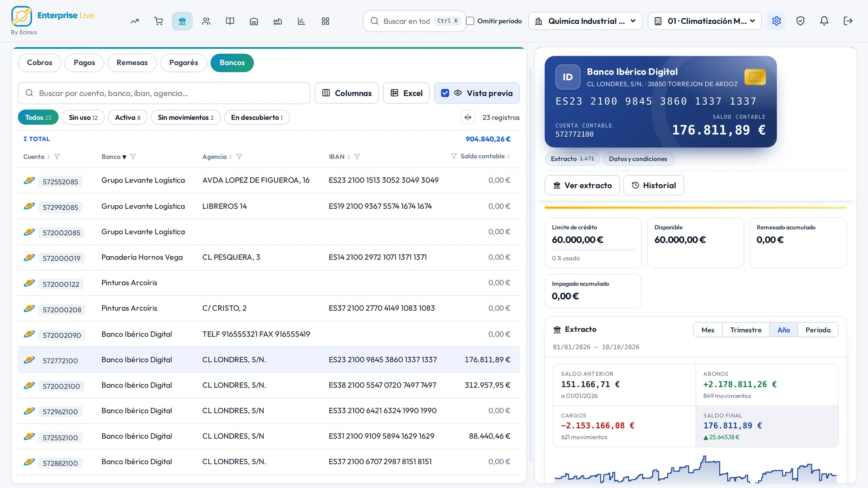Click the shield security icon
The image size is (868, 488).
click(800, 21)
